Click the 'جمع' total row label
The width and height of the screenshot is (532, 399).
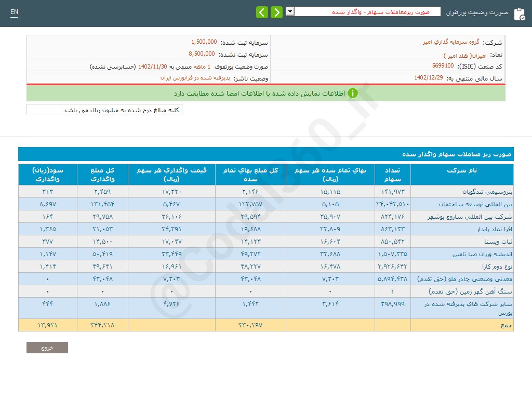(x=506, y=325)
